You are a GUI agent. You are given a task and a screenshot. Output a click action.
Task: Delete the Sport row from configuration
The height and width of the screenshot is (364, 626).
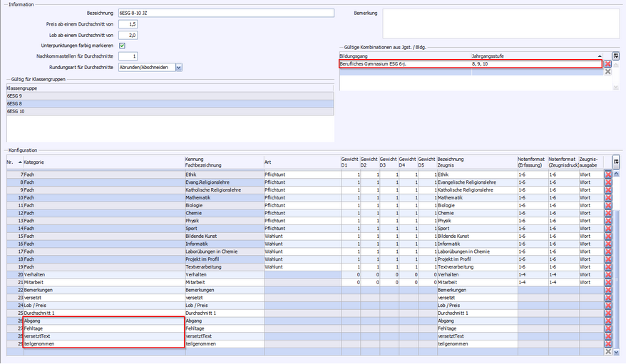[608, 229]
